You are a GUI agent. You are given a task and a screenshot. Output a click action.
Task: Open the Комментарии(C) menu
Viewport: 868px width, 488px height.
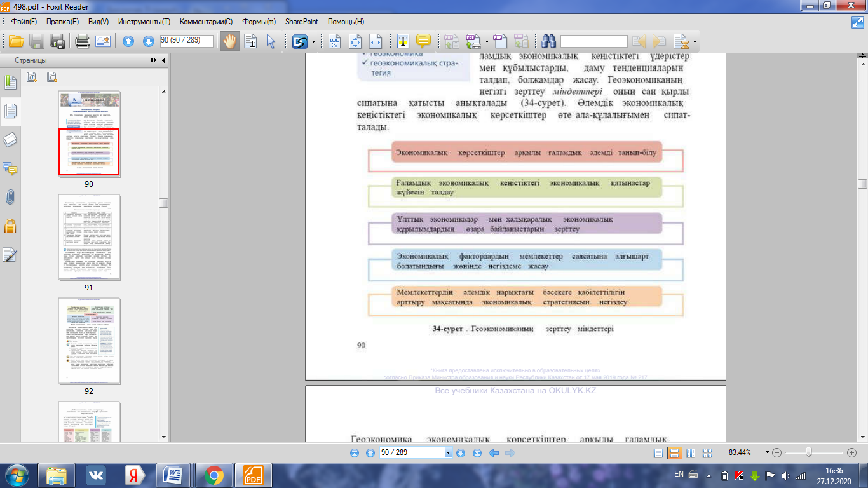point(207,22)
